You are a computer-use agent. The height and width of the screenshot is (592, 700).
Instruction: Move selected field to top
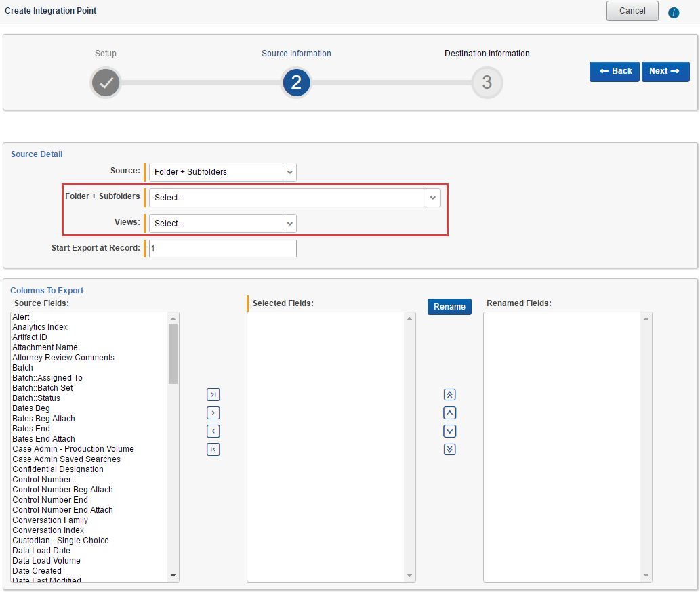(x=449, y=394)
